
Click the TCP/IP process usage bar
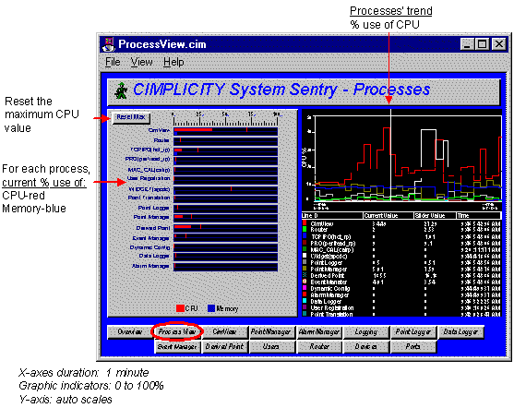pos(225,151)
